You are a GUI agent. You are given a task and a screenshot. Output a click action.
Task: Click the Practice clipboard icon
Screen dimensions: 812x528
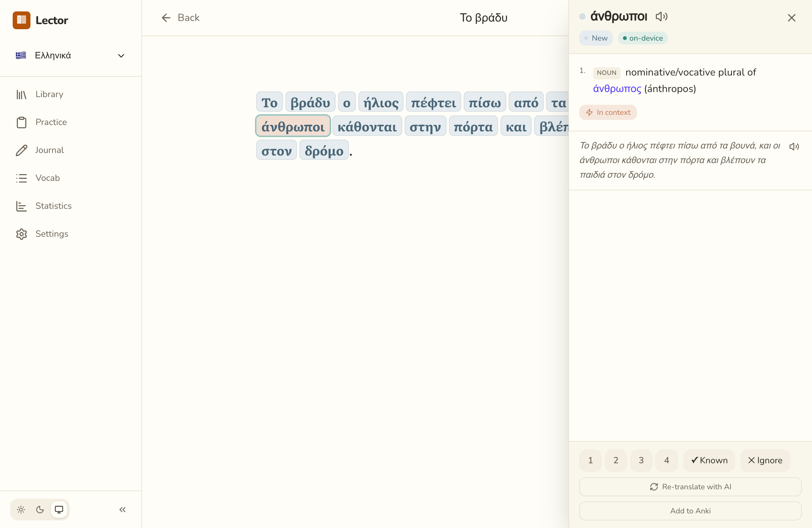(22, 122)
